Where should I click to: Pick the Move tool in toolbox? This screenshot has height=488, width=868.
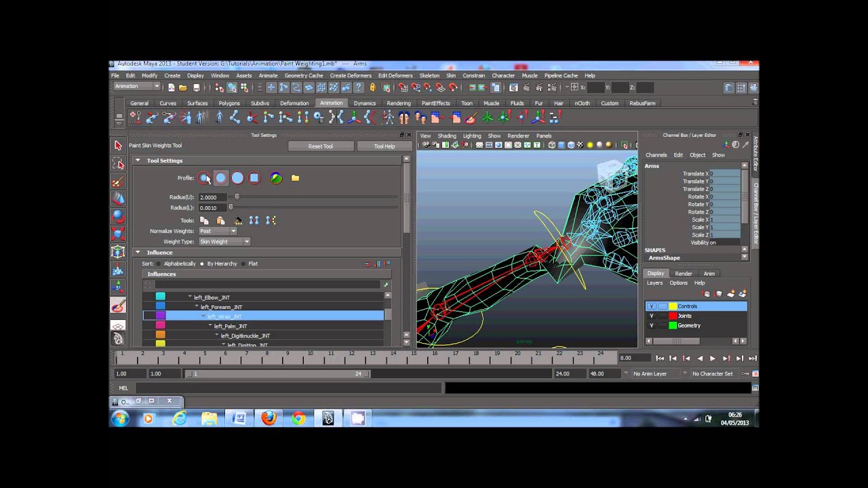pos(118,199)
